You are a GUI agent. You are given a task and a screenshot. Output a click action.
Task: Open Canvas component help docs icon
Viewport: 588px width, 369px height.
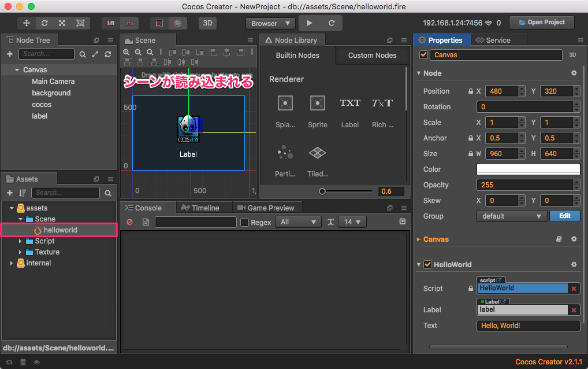(x=559, y=239)
